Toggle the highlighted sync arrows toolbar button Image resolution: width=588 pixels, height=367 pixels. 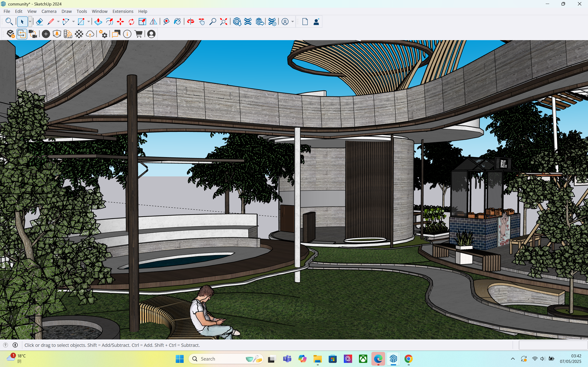[x=22, y=34]
